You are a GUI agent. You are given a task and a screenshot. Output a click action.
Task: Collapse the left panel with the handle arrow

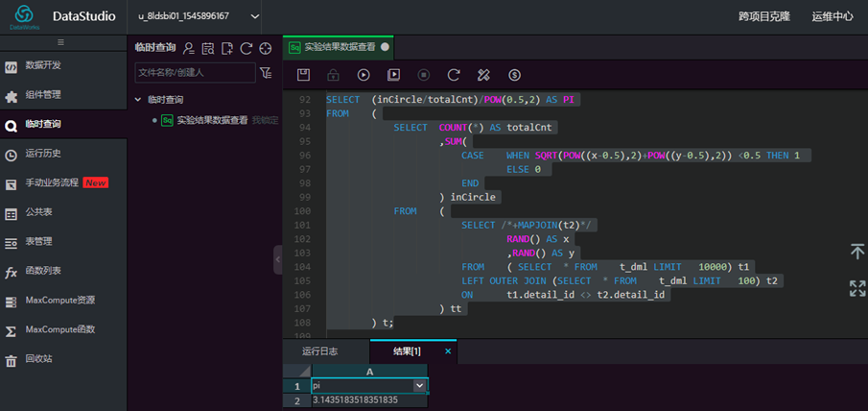click(278, 259)
